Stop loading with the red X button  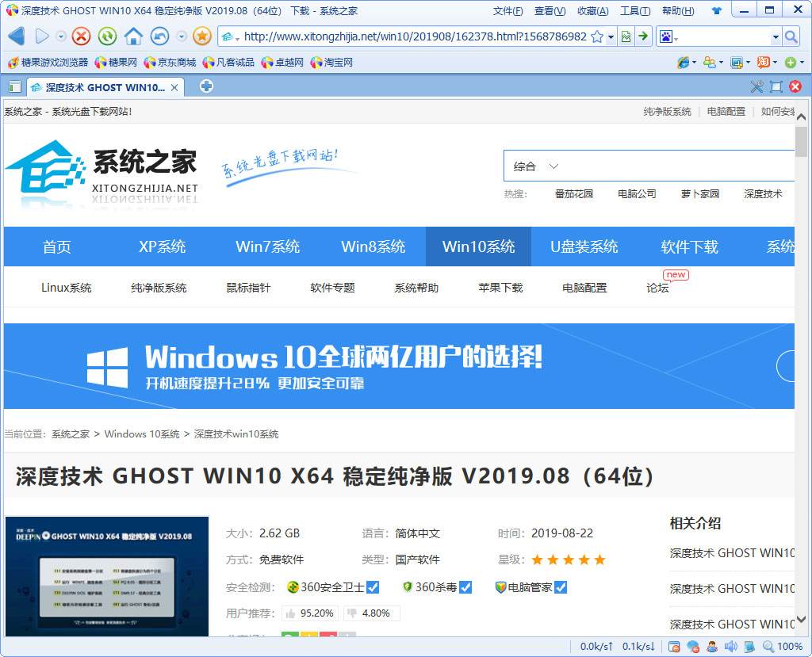point(81,36)
